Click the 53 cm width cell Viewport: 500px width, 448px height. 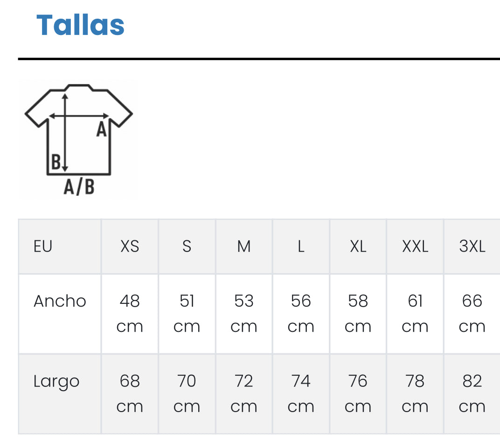click(x=244, y=314)
